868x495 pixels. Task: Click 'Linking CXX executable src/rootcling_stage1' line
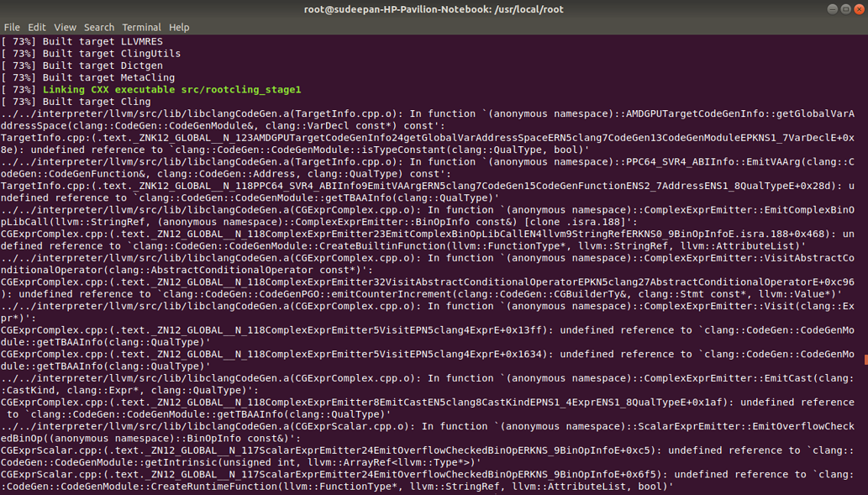[151, 90]
